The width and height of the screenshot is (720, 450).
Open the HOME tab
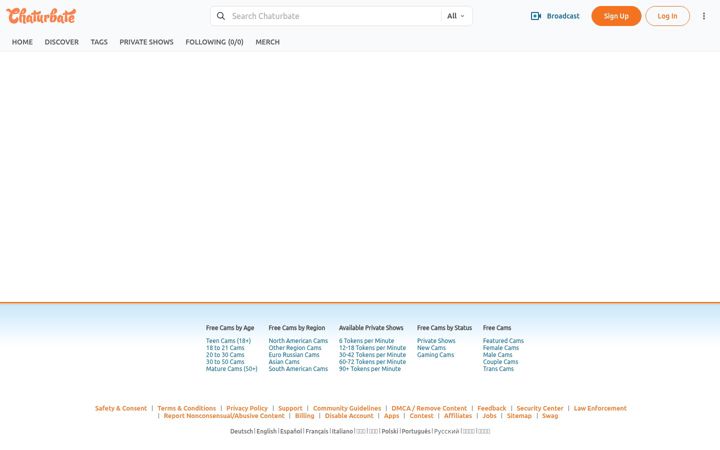[x=22, y=42]
